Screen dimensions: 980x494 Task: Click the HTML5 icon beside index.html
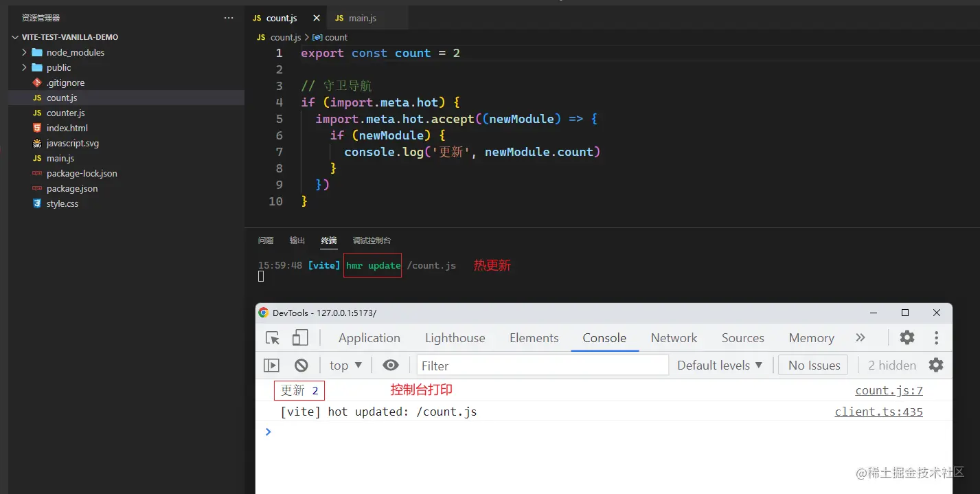37,128
